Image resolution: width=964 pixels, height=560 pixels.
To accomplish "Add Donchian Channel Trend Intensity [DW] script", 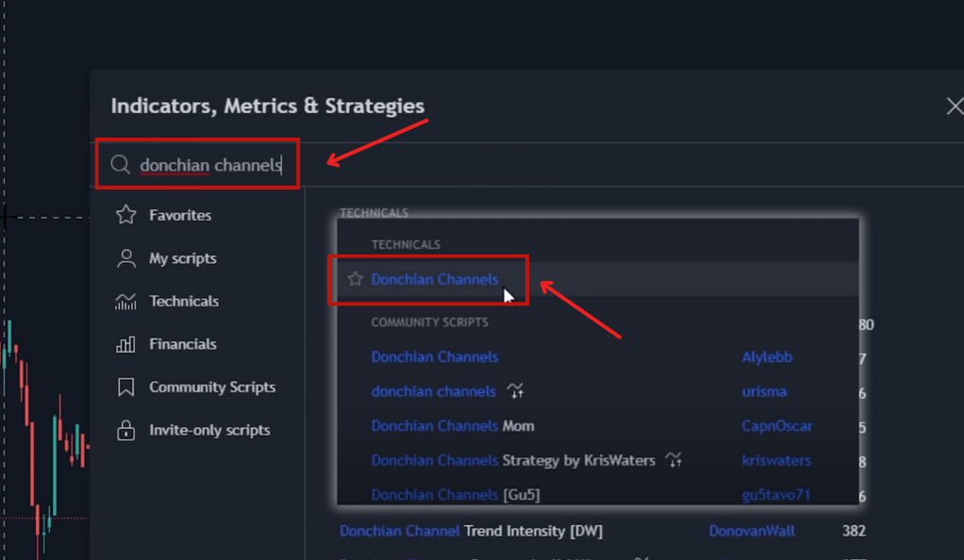I will pyautogui.click(x=471, y=531).
